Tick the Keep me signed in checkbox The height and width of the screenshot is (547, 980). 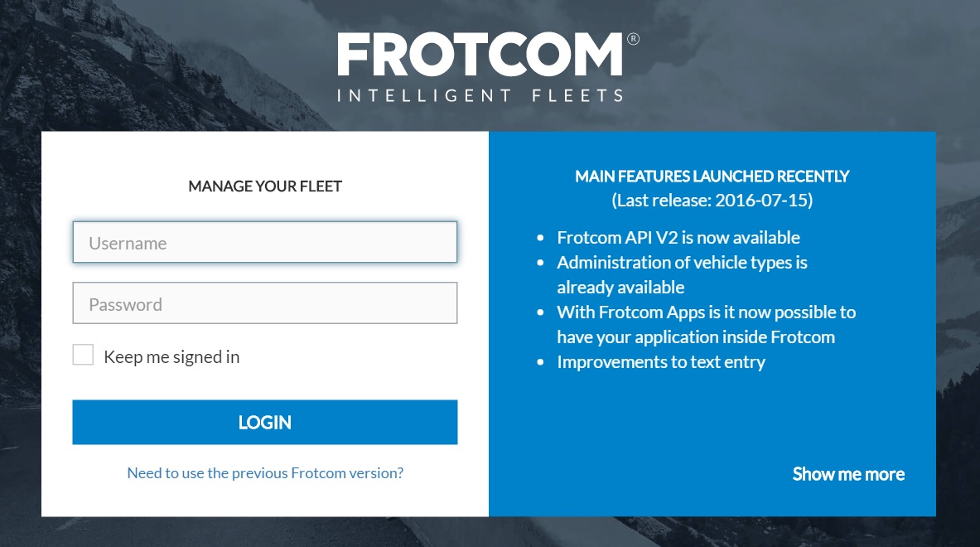pyautogui.click(x=83, y=356)
